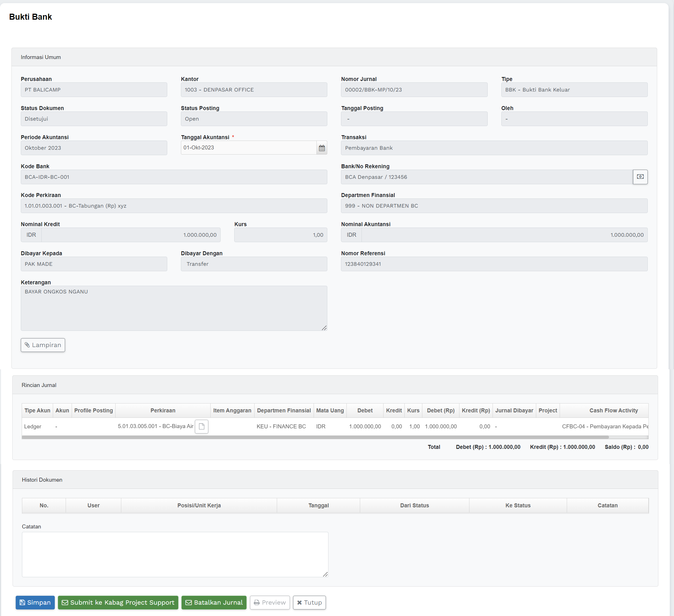This screenshot has height=616, width=674.
Task: Submit ke Kabag Project Support
Action: pyautogui.click(x=118, y=602)
